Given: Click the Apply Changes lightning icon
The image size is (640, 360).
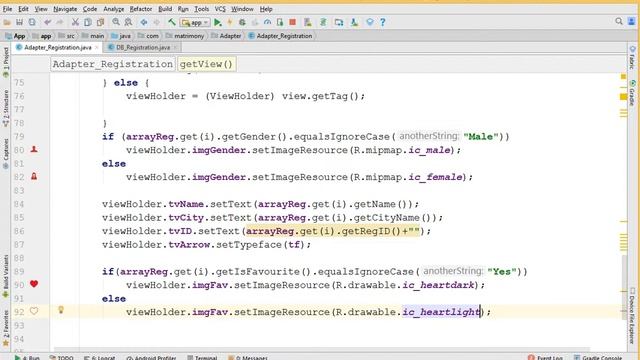Looking at the screenshot, I should point(230,22).
